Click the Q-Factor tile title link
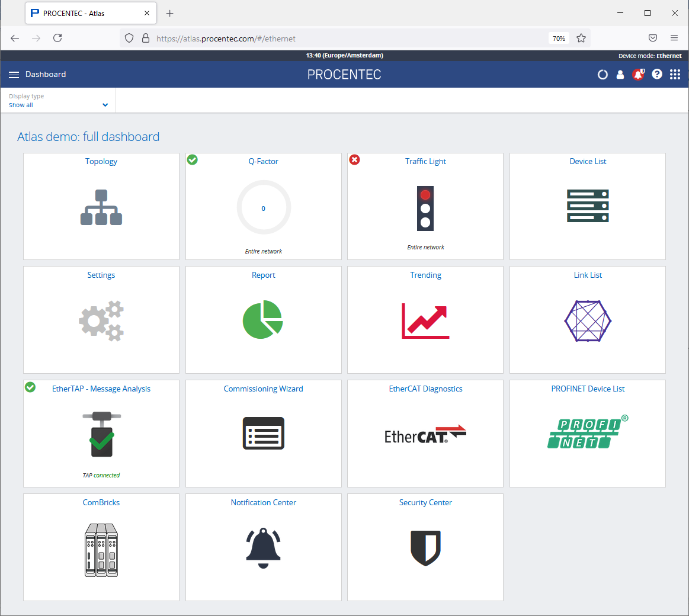 [x=263, y=161]
